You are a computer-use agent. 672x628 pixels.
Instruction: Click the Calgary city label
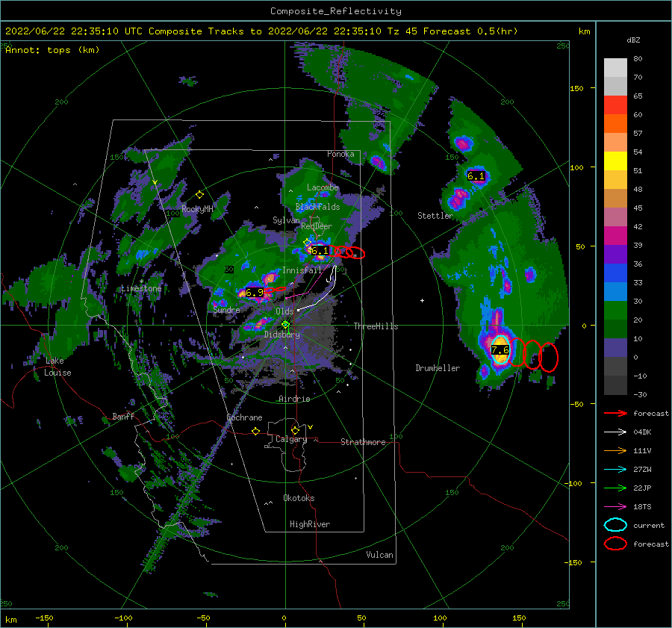click(291, 439)
